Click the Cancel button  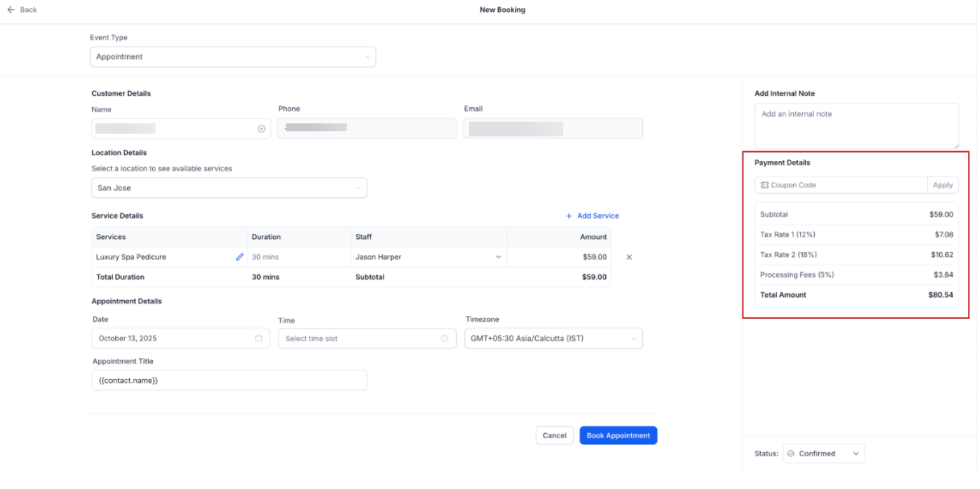(554, 436)
